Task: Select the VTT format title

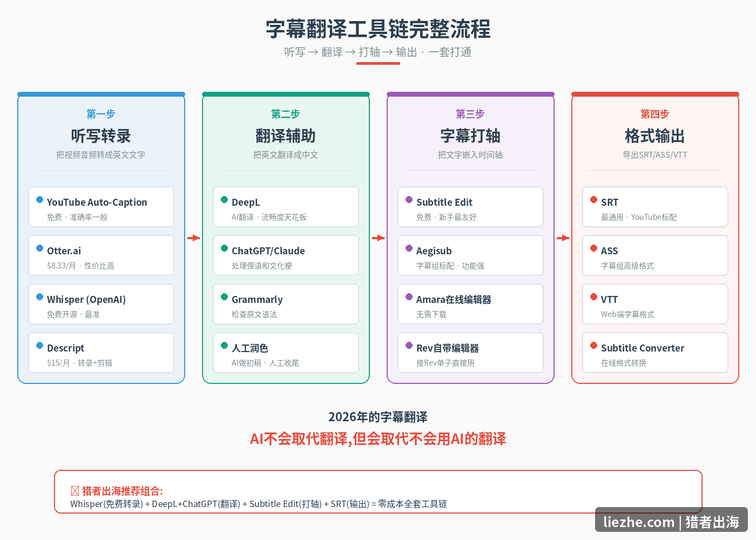Action: [x=610, y=299]
